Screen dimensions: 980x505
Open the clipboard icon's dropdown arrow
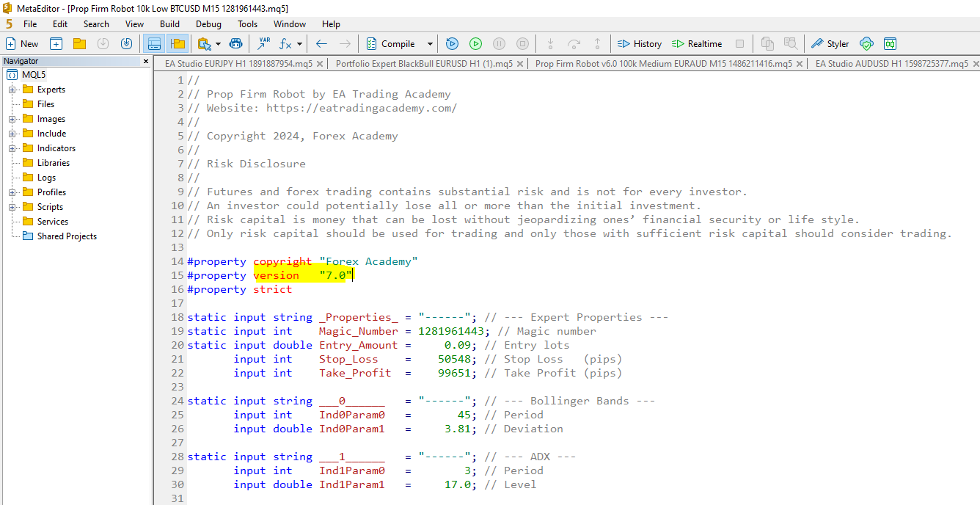(x=218, y=44)
